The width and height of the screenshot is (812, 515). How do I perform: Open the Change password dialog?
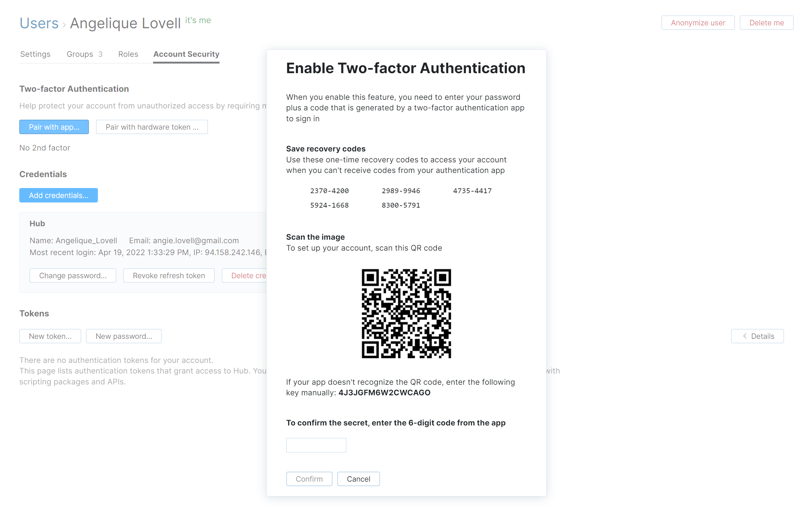click(73, 275)
